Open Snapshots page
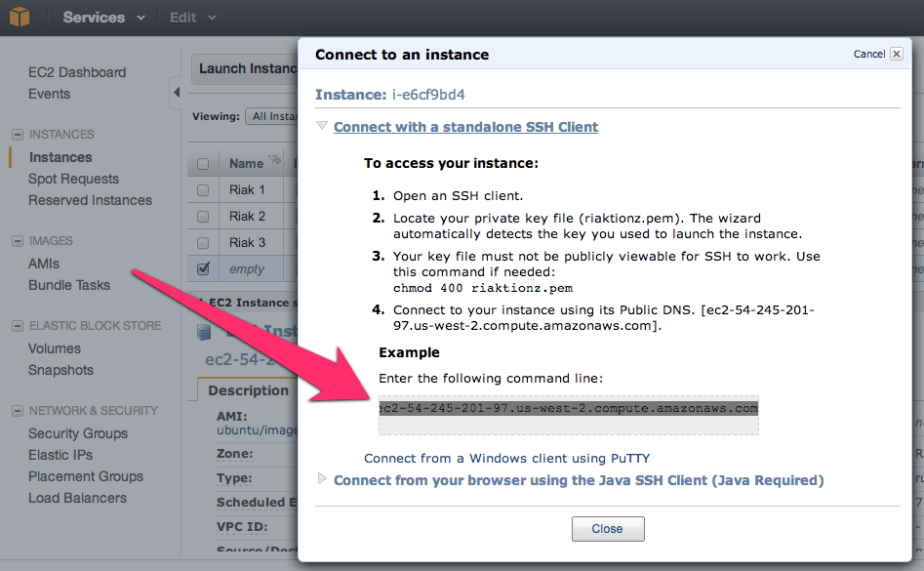The image size is (924, 571). (61, 370)
